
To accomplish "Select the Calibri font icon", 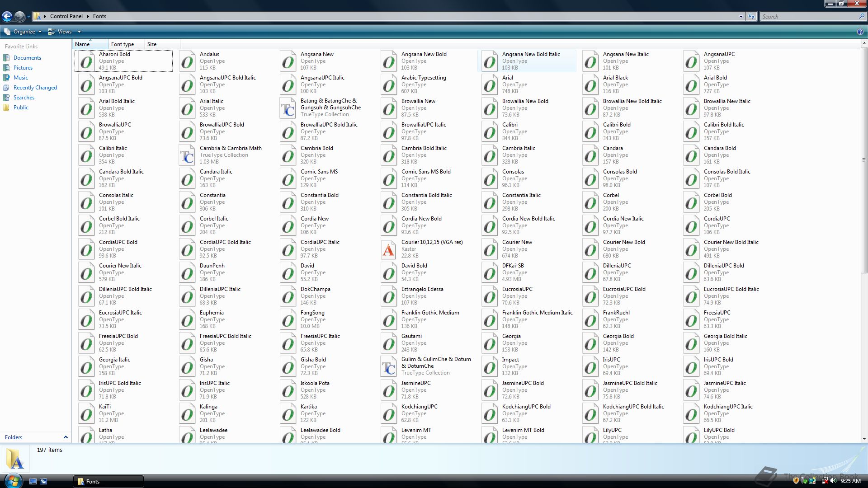I will (490, 131).
